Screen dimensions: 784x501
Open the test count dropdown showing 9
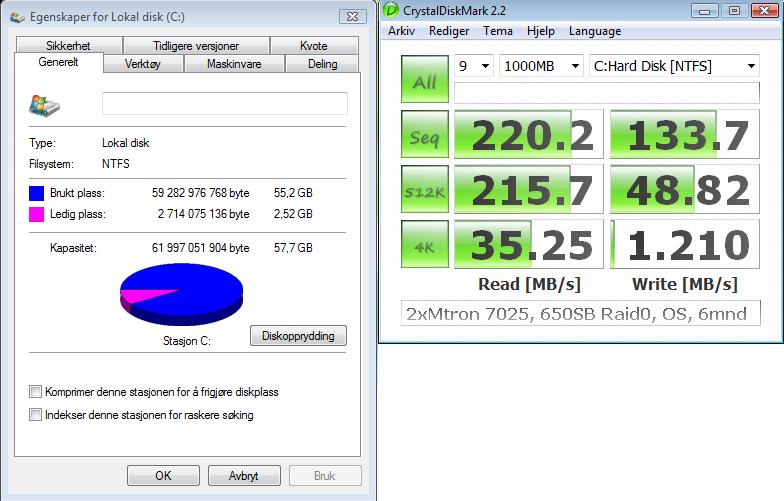pyautogui.click(x=474, y=66)
